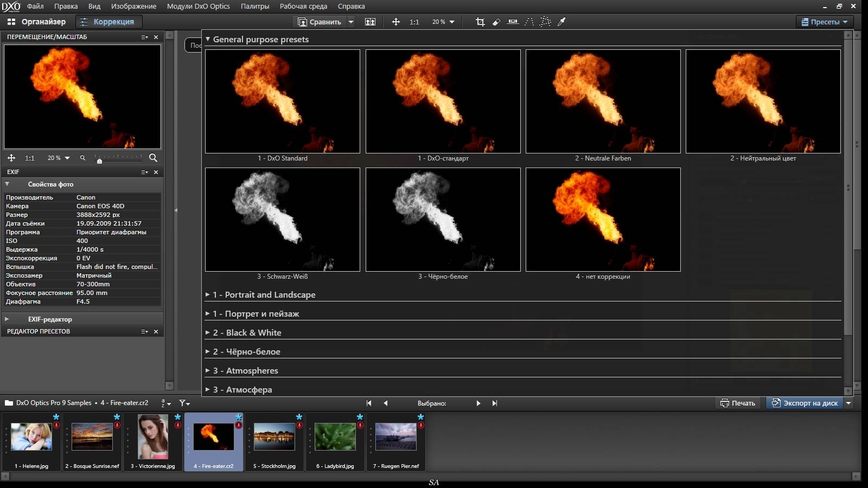Screen dimensions: 868x488
Task: Open filter options funnel in browser bar
Action: [184, 403]
